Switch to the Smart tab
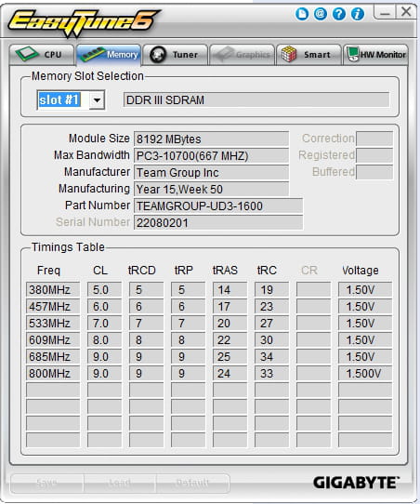 click(x=308, y=55)
